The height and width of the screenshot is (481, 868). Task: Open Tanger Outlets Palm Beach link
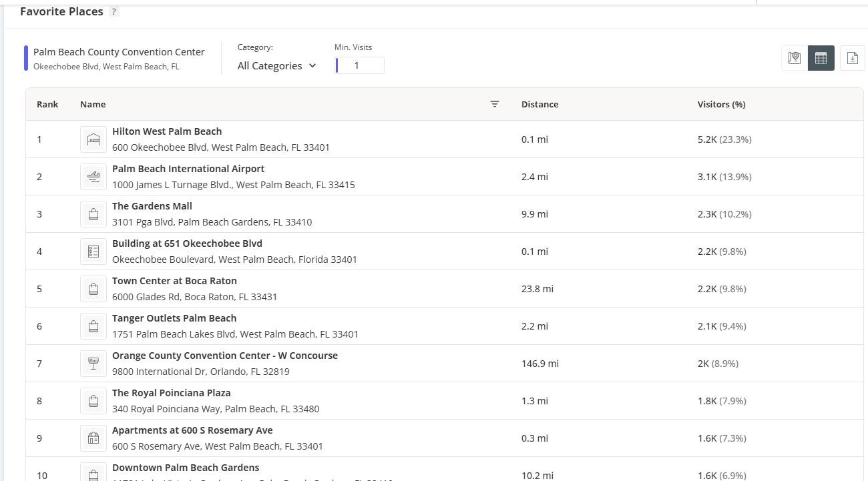tap(174, 318)
